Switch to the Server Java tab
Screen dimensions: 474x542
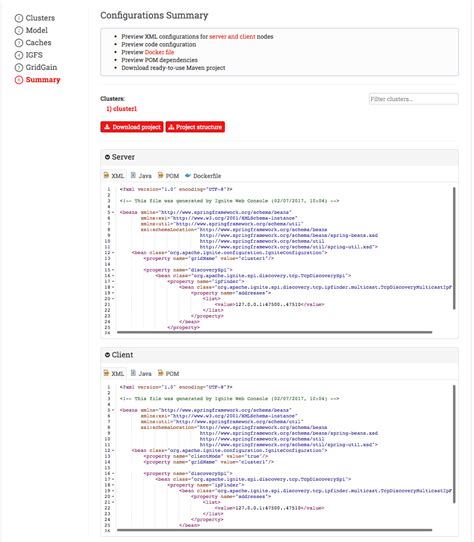point(141,176)
